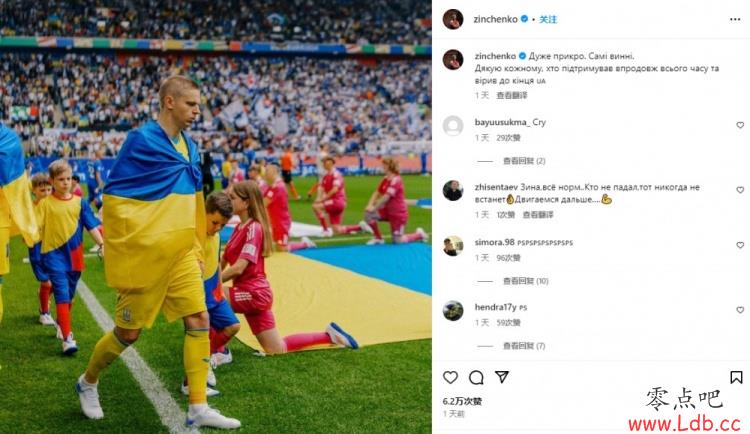Image resolution: width=750 pixels, height=434 pixels.
Task: Open simora.98 username link
Action: (x=495, y=242)
